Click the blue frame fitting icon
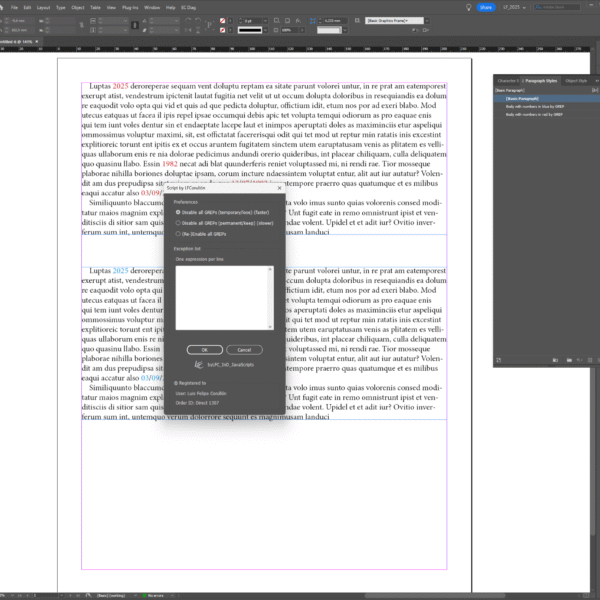This screenshot has height=600, width=600. (313, 21)
